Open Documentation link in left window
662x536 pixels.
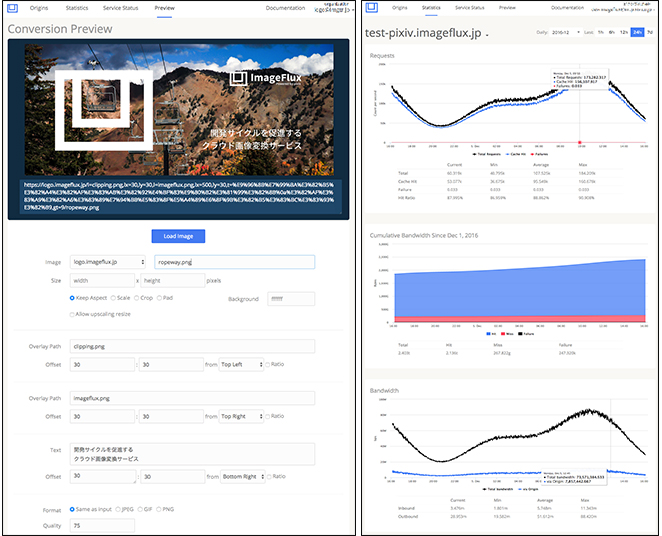[x=285, y=8]
